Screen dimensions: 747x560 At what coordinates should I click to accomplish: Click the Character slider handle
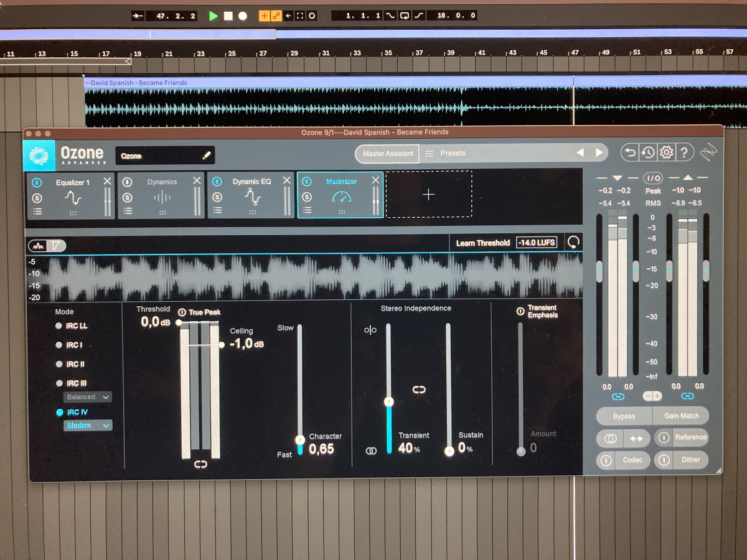pos(299,440)
